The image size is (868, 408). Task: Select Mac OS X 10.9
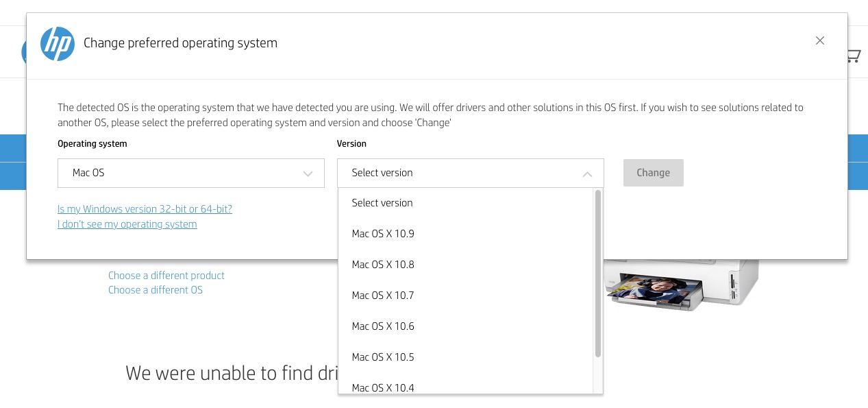pyautogui.click(x=383, y=234)
